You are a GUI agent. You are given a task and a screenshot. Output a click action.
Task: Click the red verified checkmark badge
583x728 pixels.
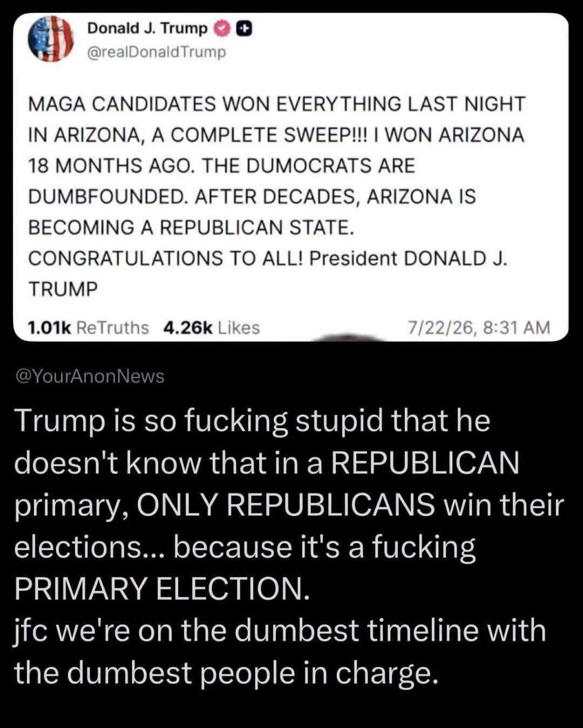point(222,29)
